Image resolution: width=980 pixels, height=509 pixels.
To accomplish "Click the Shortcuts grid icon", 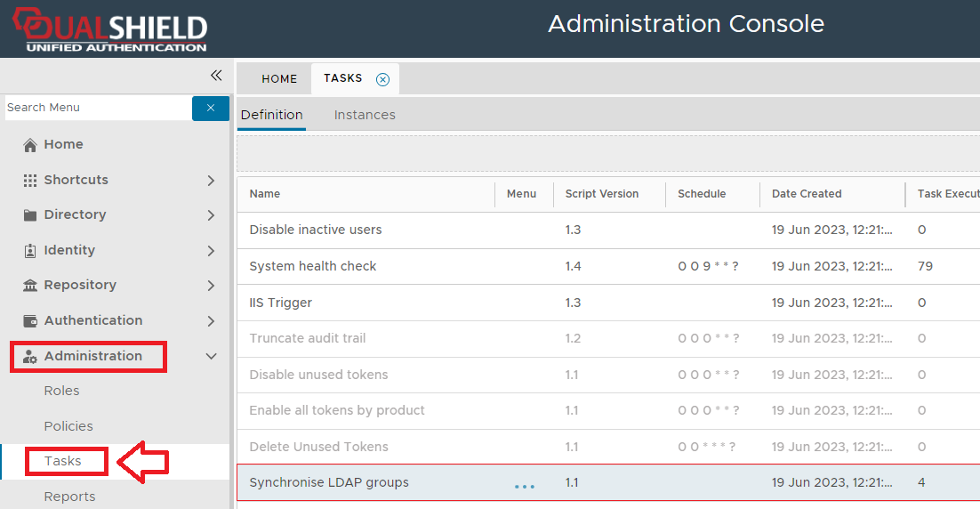I will coord(30,180).
